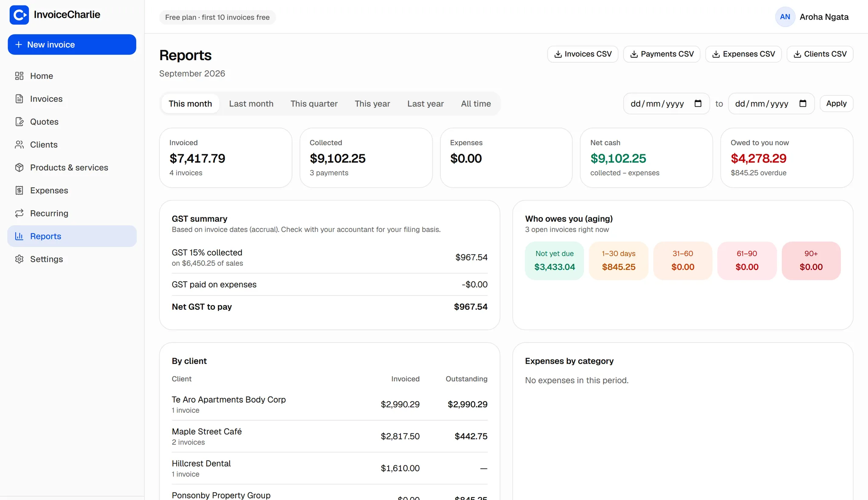Open Expenses in the sidebar

pyautogui.click(x=72, y=190)
